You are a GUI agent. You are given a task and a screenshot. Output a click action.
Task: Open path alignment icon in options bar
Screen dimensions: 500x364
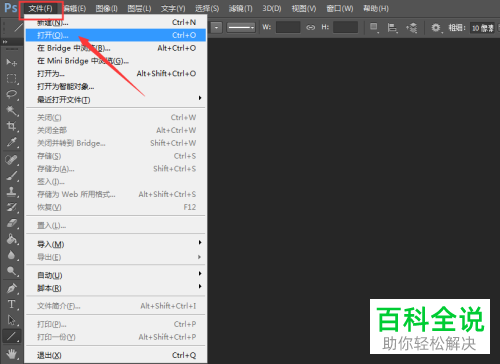[392, 28]
